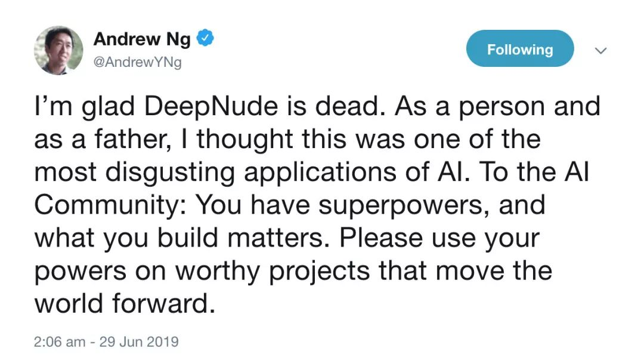Click the blue verified checkmark badge

(x=206, y=39)
